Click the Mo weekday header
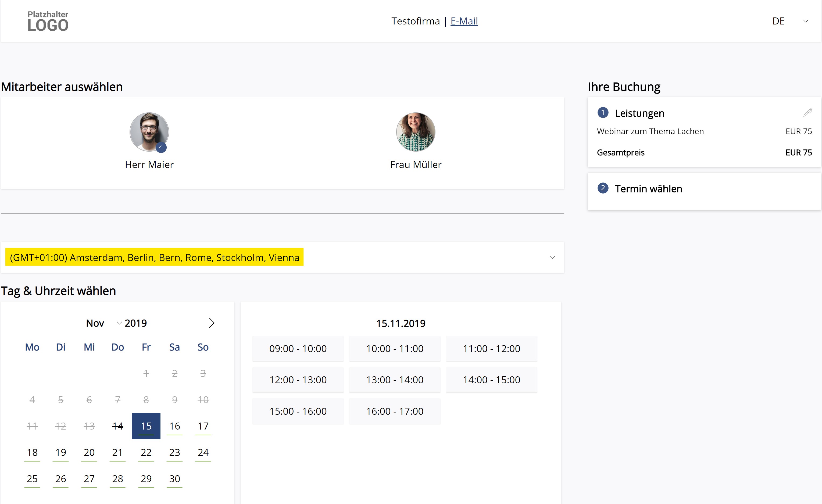 (x=32, y=347)
